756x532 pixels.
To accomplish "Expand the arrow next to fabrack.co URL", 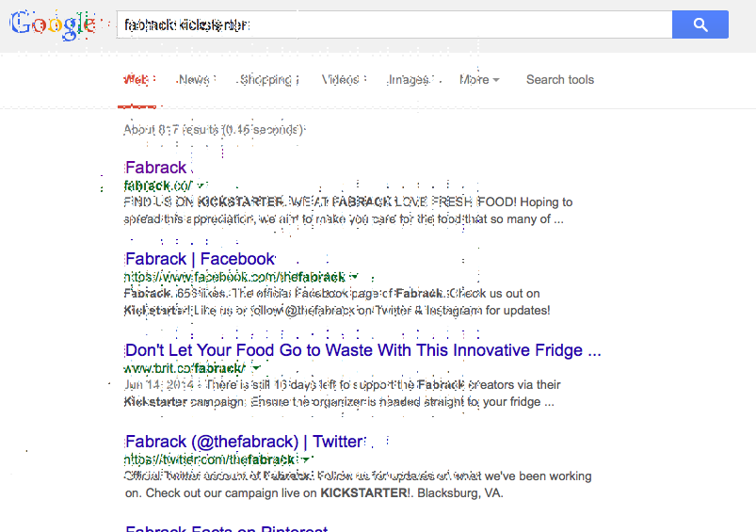I will (x=201, y=185).
